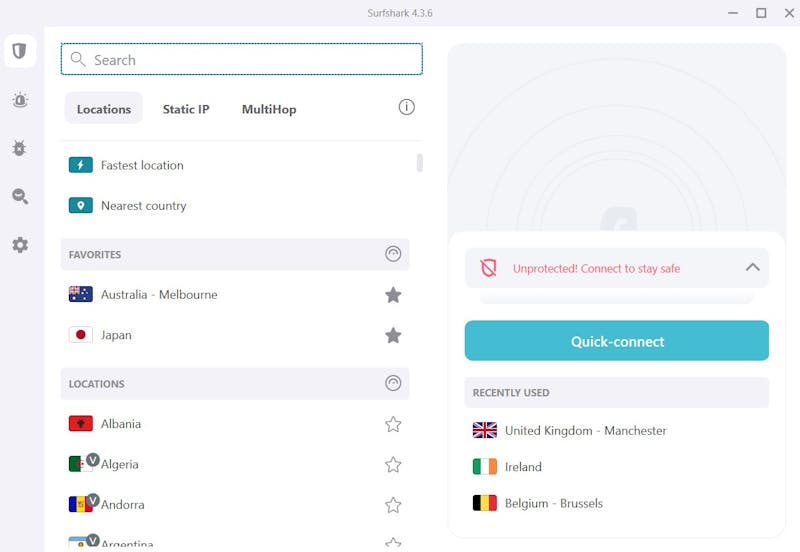Remove Australia - Melbourne from favorites star

pos(393,295)
